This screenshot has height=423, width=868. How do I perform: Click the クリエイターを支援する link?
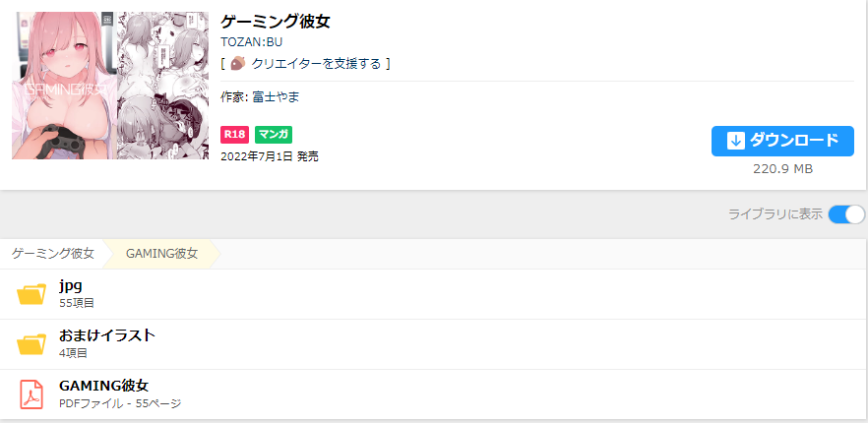(316, 64)
